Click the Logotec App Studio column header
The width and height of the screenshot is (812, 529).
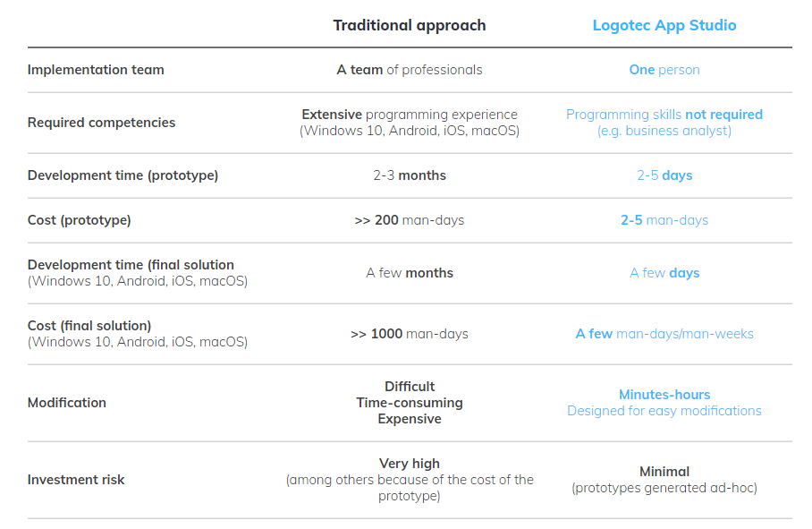point(664,25)
